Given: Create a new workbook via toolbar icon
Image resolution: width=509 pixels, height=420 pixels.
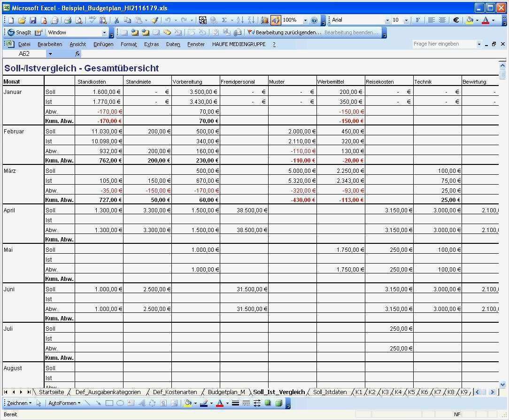Looking at the screenshot, I should (11, 20).
